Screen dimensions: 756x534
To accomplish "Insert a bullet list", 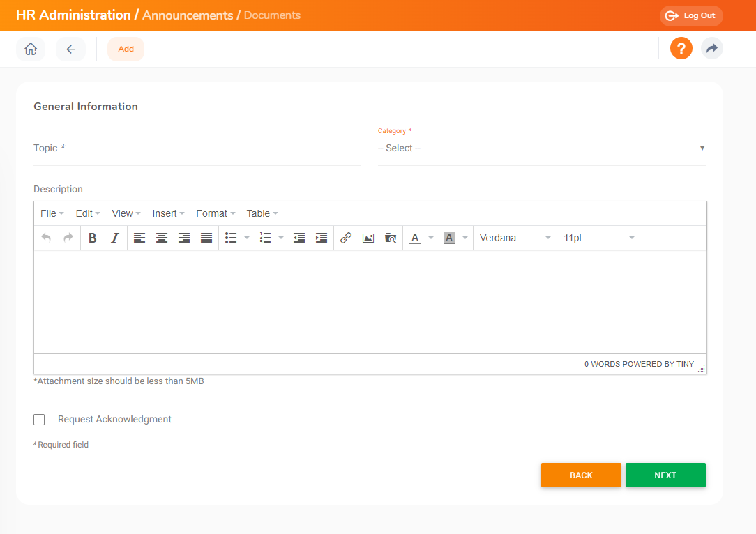I will [x=231, y=238].
